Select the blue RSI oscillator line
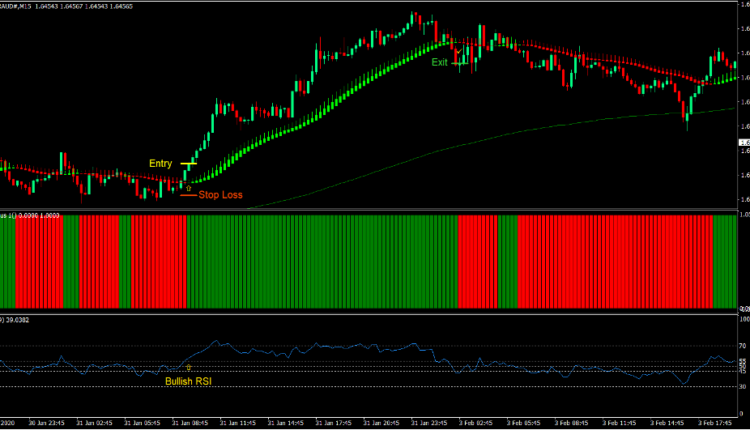Viewport: 750px width, 430px height. coord(300,352)
